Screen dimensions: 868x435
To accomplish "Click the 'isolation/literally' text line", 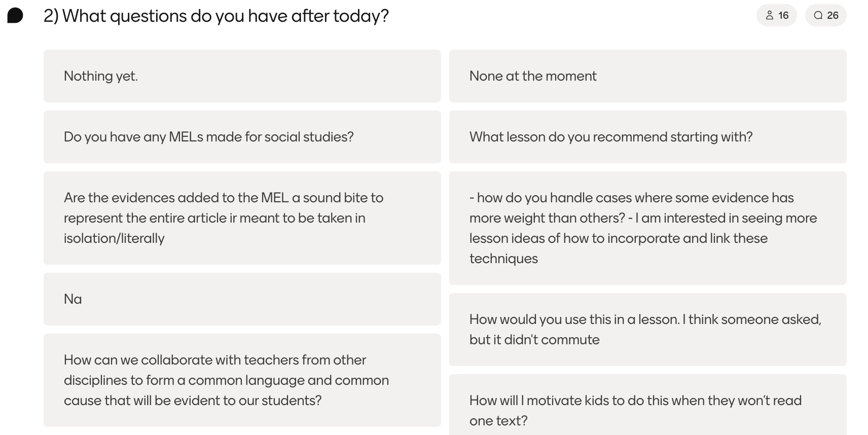I will pos(114,238).
